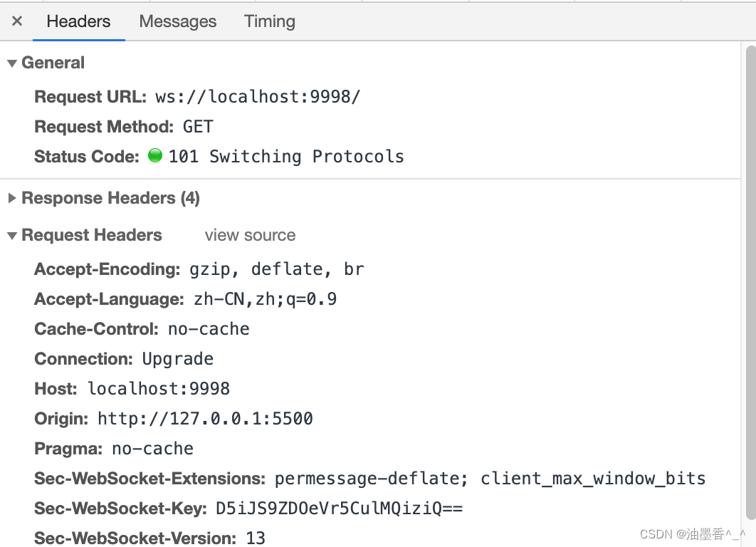Select the Request URL value ws://localhost:9998/
This screenshot has height=547, width=756.
click(258, 97)
